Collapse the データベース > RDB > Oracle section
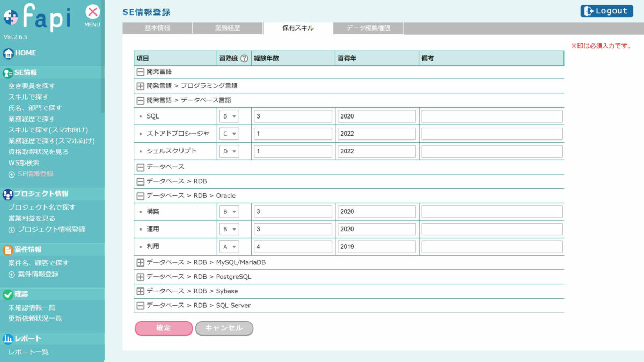Viewport: 644px width, 362px height. [x=141, y=196]
